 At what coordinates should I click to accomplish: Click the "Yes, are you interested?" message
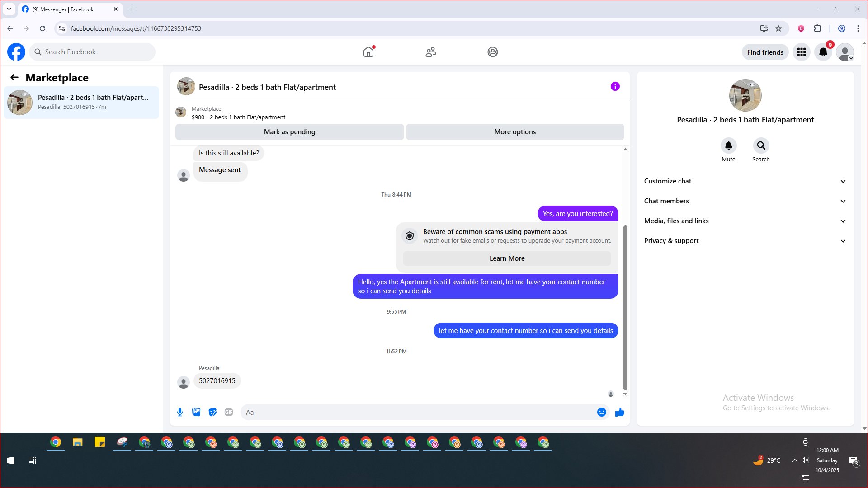[578, 214]
